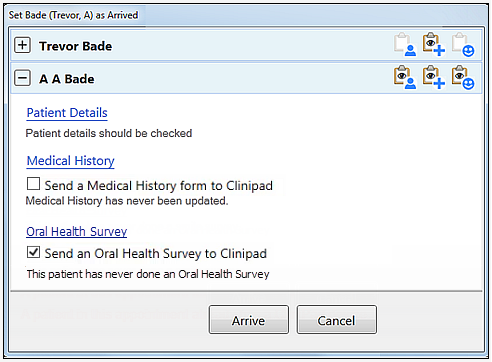Select the A A Bade header name
Screen dimensions: 492x362
pyautogui.click(x=67, y=79)
